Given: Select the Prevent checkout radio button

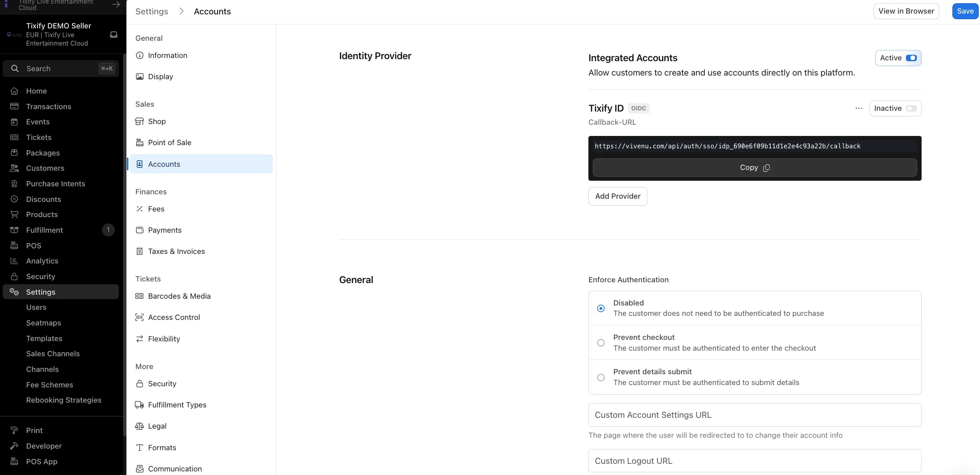Looking at the screenshot, I should click(601, 343).
